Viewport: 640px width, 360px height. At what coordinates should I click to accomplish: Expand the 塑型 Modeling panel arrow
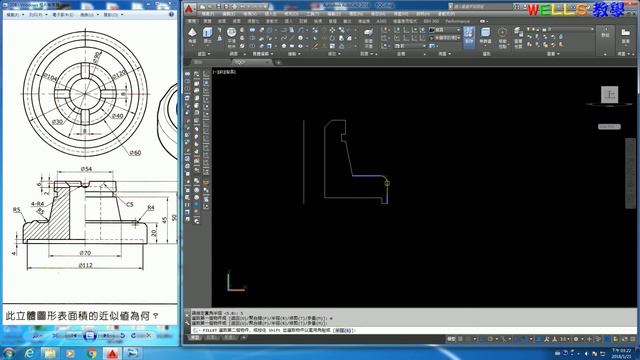209,54
